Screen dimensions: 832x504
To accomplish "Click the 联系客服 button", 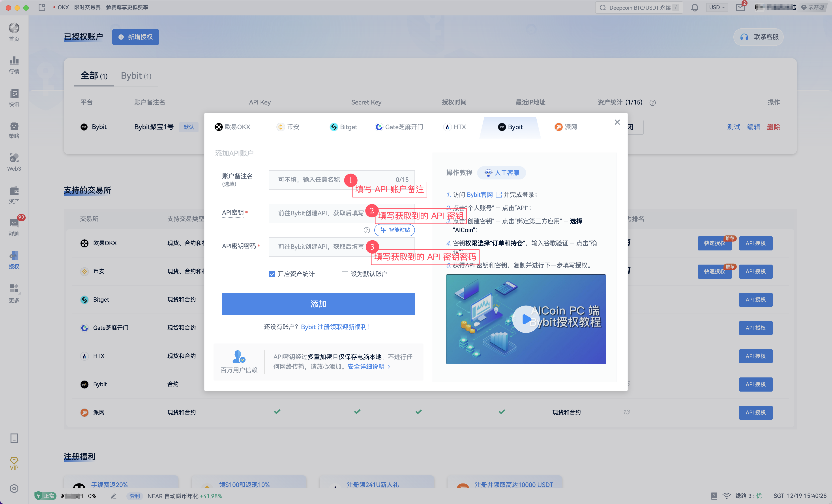I will coord(758,37).
